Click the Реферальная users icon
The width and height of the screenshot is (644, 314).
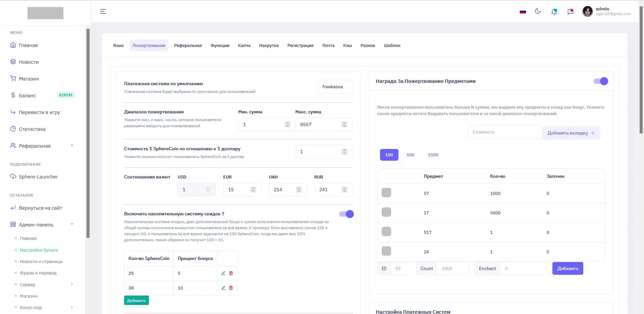(x=13, y=146)
